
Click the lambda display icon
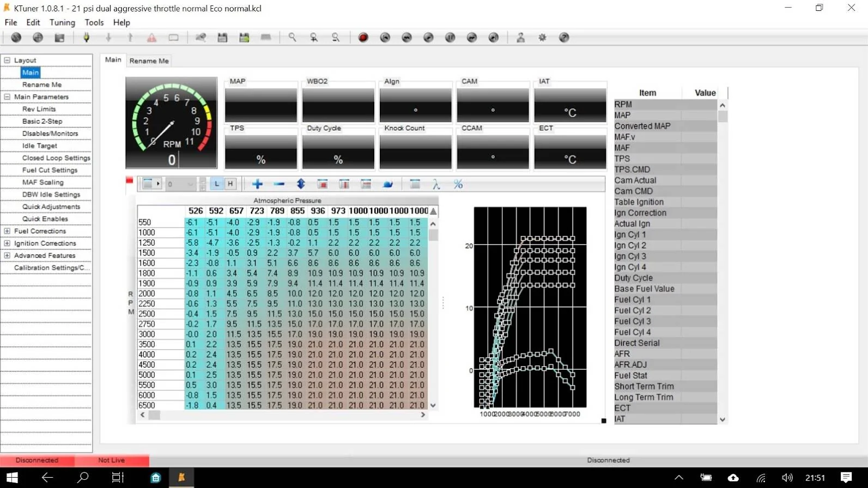436,184
